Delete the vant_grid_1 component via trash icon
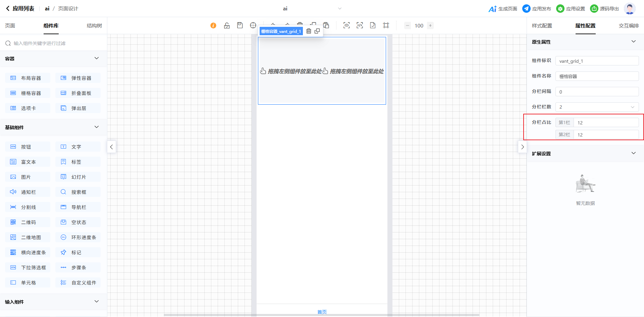This screenshot has height=317, width=644. pos(309,31)
